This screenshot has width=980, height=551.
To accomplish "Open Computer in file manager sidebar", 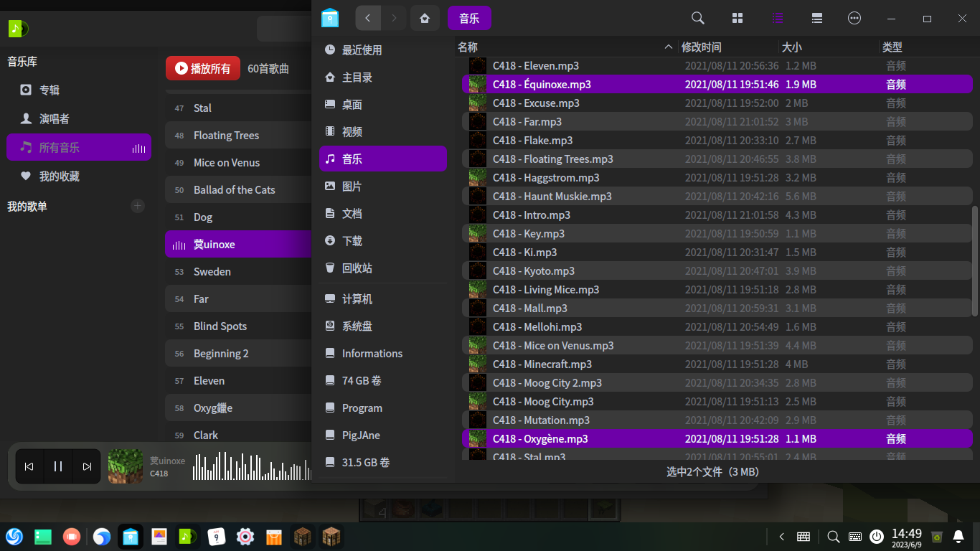I will click(x=383, y=299).
